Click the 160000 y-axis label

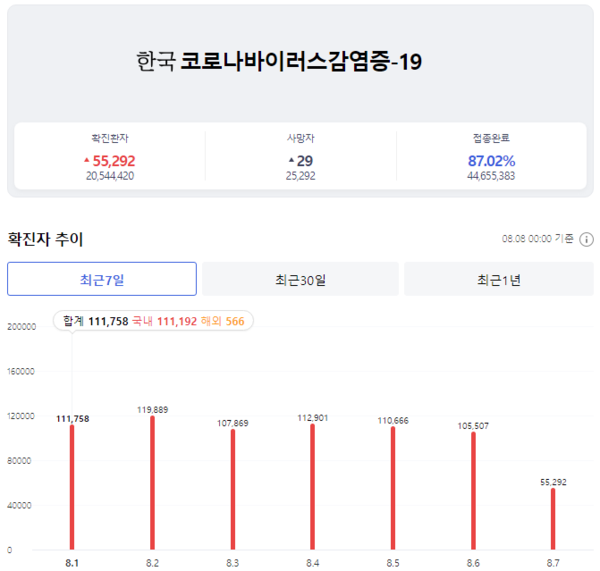[x=21, y=371]
